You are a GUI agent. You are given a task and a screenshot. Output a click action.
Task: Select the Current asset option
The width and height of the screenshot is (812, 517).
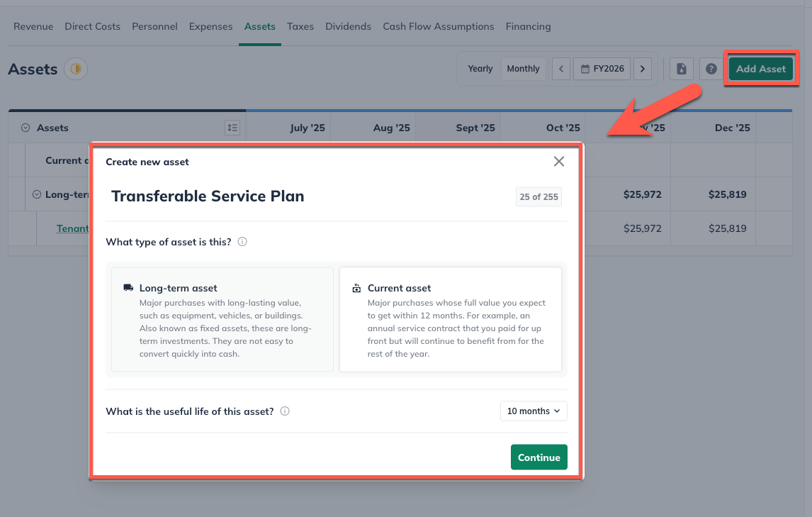[x=451, y=319]
